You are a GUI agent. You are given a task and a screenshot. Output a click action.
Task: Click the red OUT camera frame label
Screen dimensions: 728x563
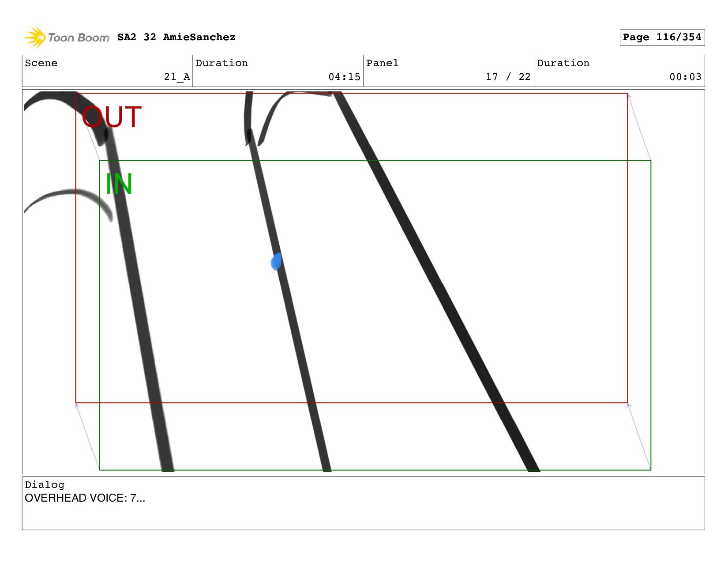pos(112,117)
